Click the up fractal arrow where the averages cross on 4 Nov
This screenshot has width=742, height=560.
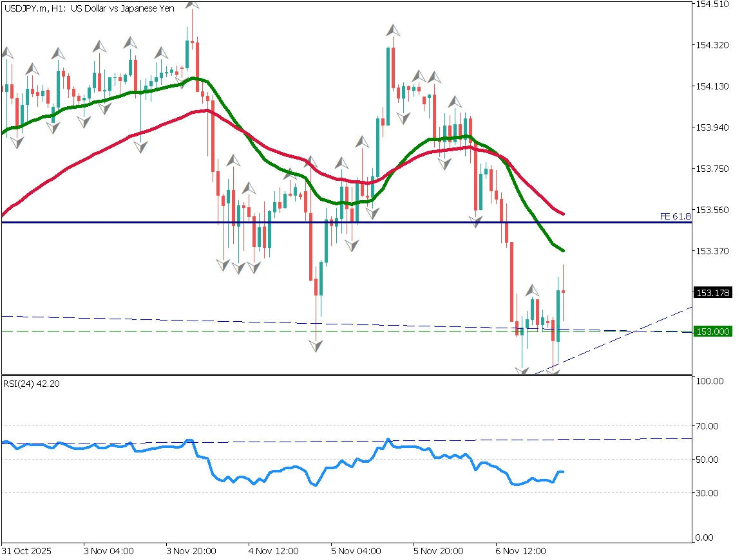(x=310, y=161)
